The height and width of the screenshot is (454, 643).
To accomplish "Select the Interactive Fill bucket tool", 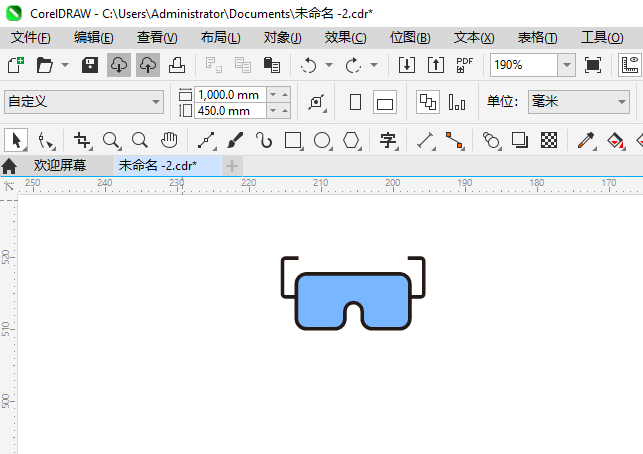I will click(x=615, y=140).
